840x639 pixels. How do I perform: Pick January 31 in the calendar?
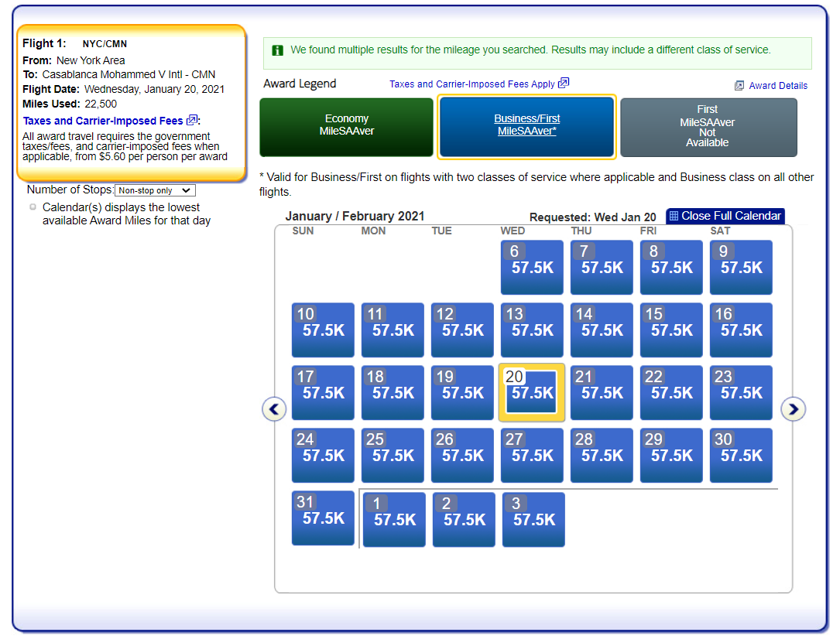pyautogui.click(x=323, y=518)
